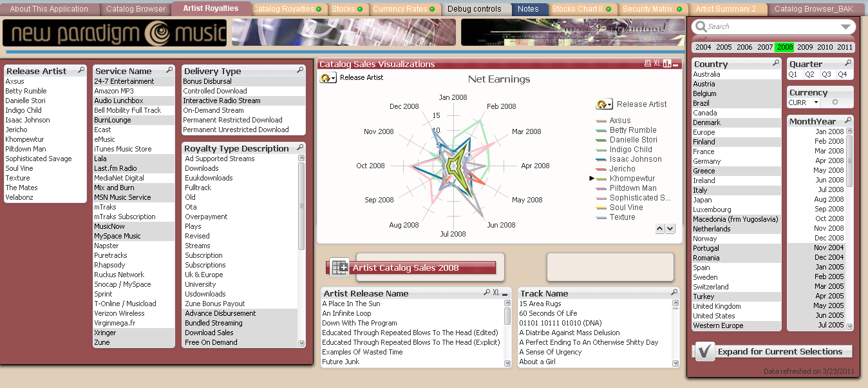Select Indigo Child in the chart legend
This screenshot has width=868, height=388.
[631, 150]
